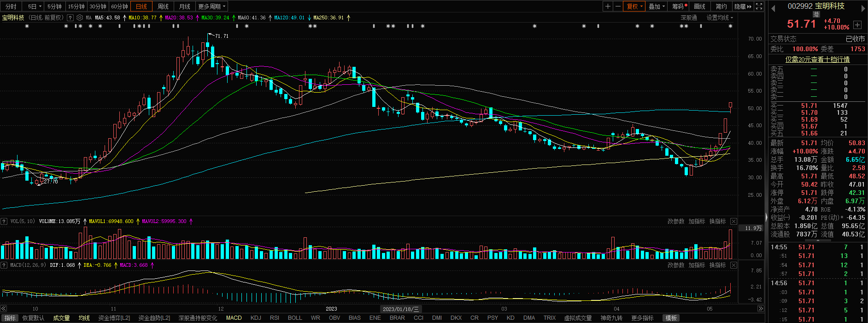Click the question mark help icon by 宝明科技
This screenshot has width=868, height=323.
[x=70, y=18]
